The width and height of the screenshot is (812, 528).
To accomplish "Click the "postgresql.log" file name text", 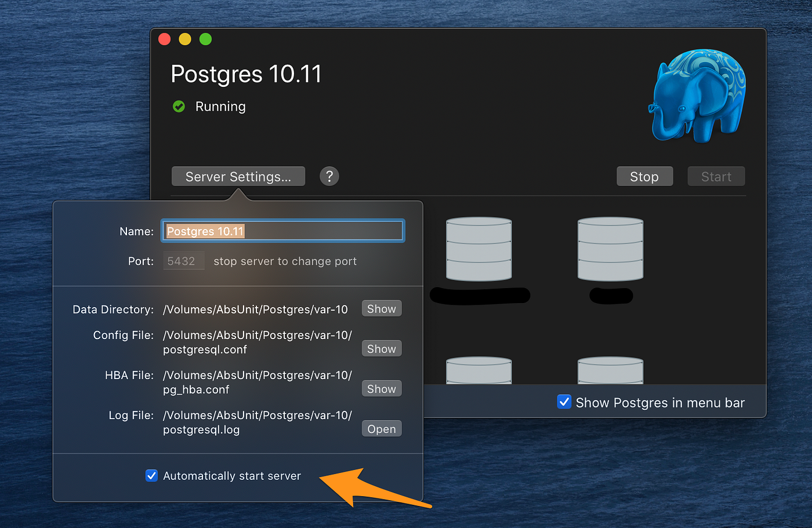I will (x=201, y=429).
